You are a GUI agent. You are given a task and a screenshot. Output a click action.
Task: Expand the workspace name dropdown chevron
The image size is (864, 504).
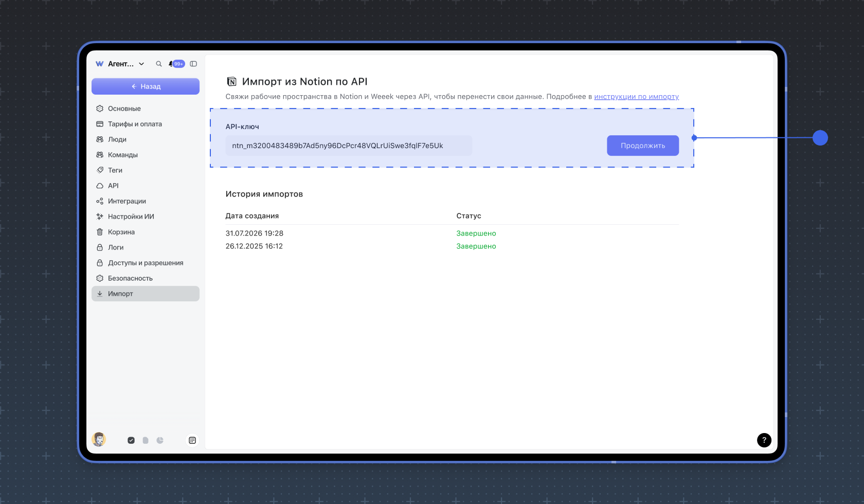click(141, 64)
